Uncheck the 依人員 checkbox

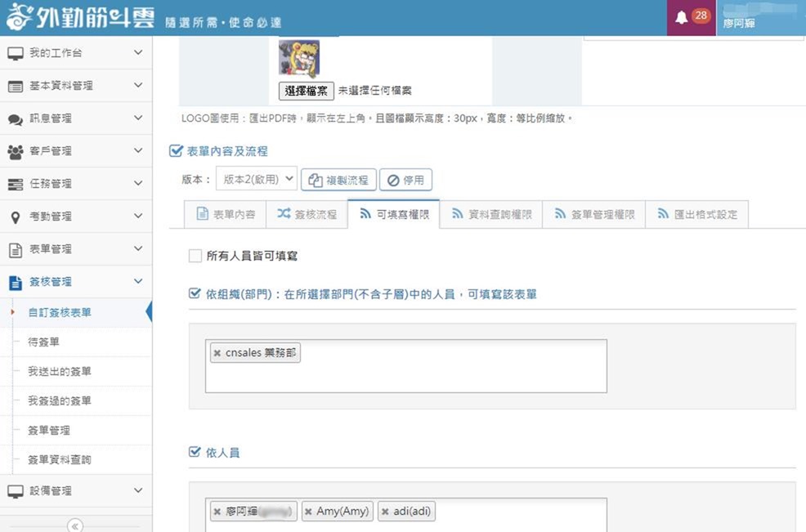pyautogui.click(x=195, y=452)
